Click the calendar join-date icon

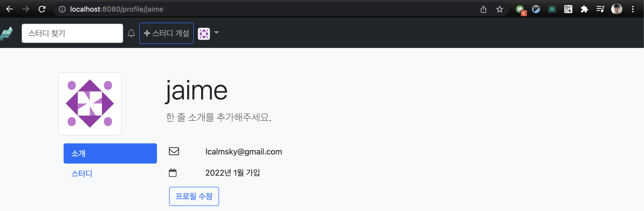pyautogui.click(x=173, y=173)
